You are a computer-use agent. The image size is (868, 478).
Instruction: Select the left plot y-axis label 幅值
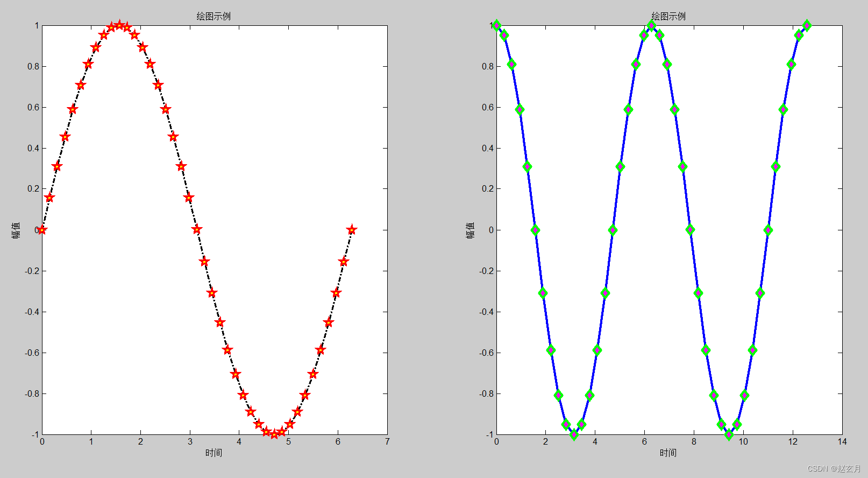(16, 230)
